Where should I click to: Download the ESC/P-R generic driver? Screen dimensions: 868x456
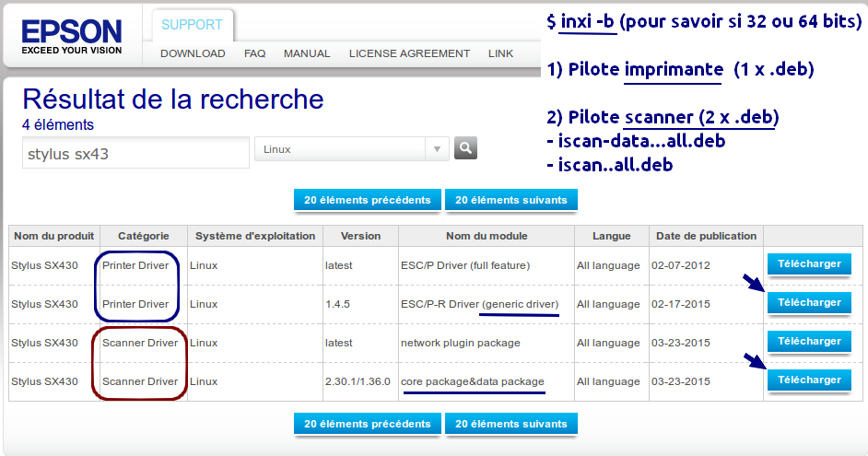(x=809, y=303)
